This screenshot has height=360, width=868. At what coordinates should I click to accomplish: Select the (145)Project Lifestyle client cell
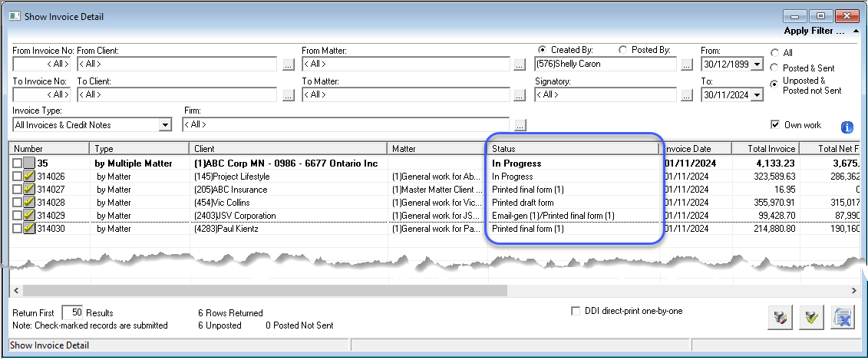[289, 176]
